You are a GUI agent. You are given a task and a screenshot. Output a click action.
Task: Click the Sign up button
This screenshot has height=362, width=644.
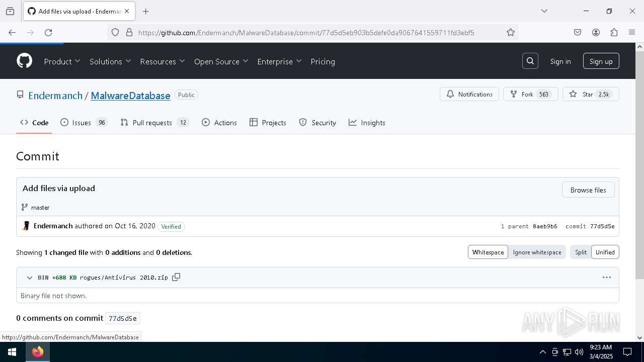point(601,61)
